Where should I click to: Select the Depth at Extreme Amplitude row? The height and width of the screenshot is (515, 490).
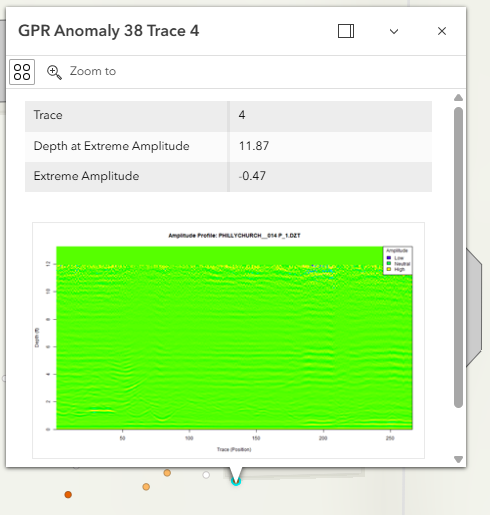click(228, 147)
